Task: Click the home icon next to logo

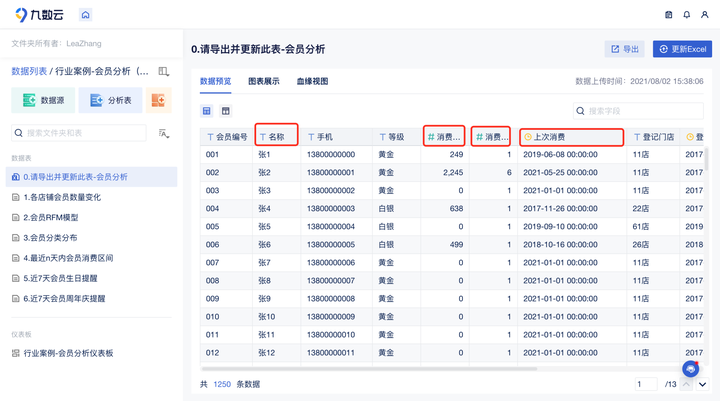Action: [x=85, y=15]
